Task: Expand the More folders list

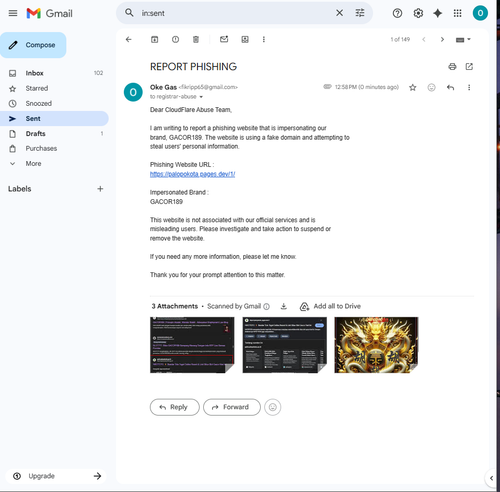Action: tap(54, 164)
